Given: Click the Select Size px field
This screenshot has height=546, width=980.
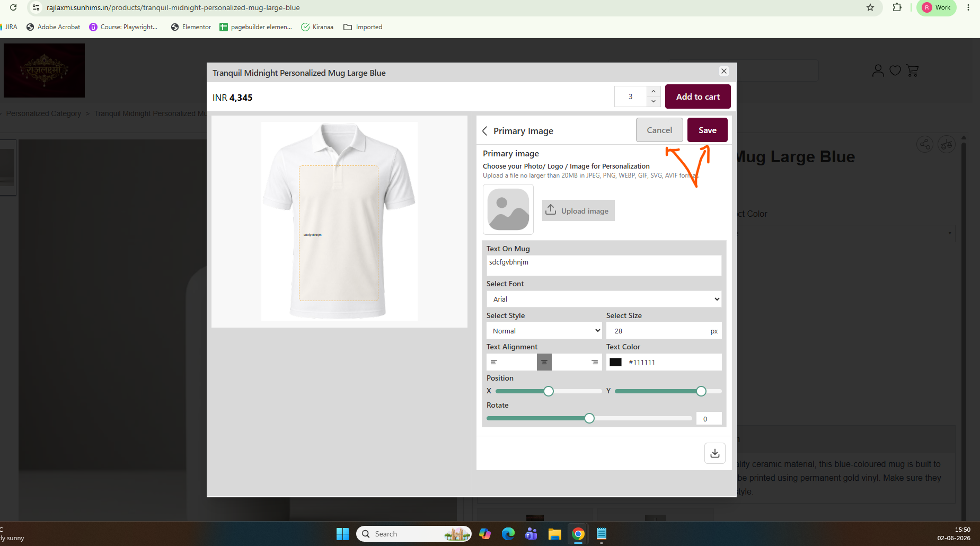Looking at the screenshot, I should 664,330.
